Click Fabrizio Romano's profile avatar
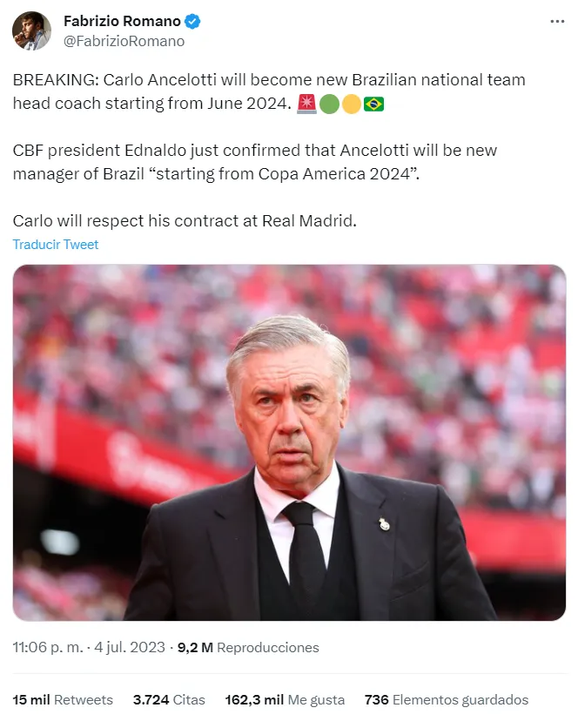Image resolution: width=578 pixels, height=728 pixels. click(31, 30)
